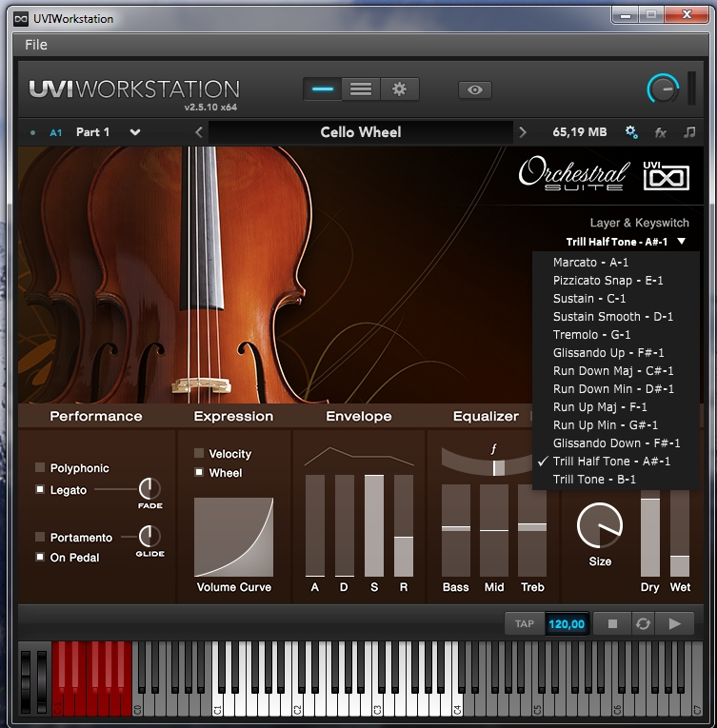Expand the Part 1 dropdown chevron
Image resolution: width=717 pixels, height=728 pixels.
click(x=135, y=132)
